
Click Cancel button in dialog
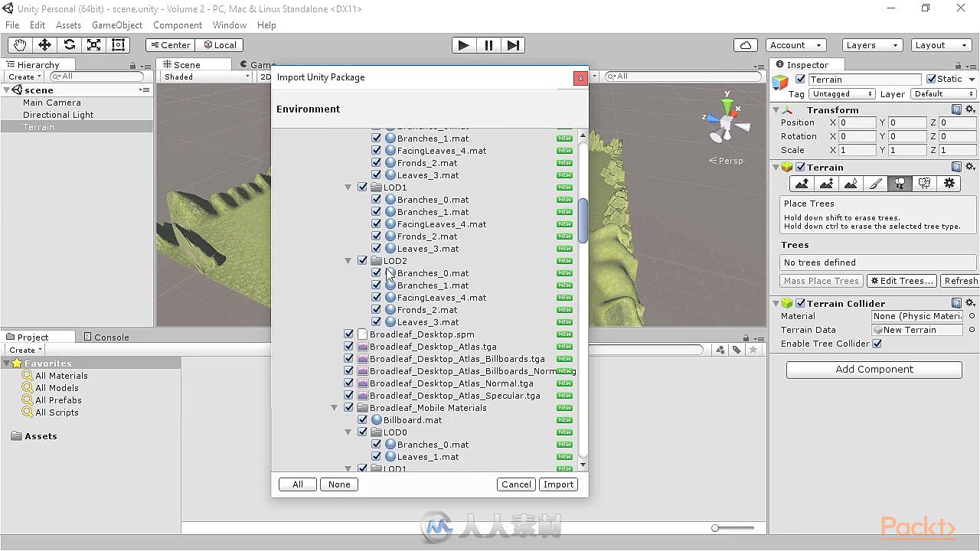pyautogui.click(x=516, y=484)
